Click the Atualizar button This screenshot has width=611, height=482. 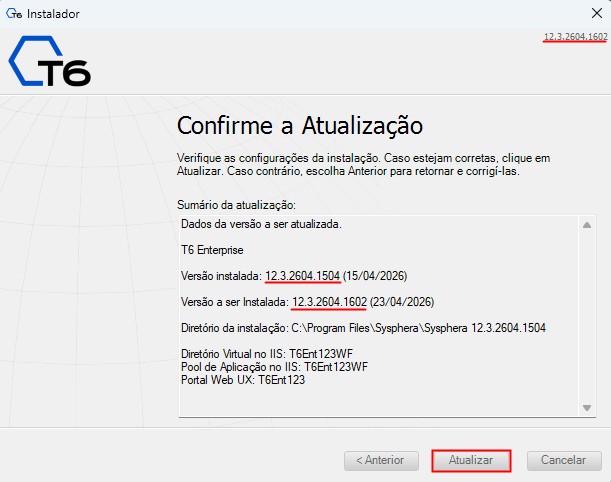(471, 461)
